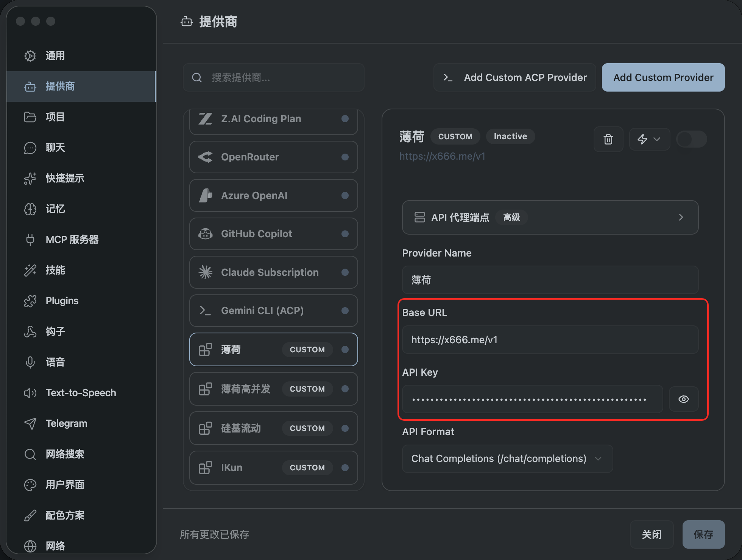Viewport: 742px width, 560px height.
Task: Open the lightning bolt test dropdown
Action: pos(649,139)
